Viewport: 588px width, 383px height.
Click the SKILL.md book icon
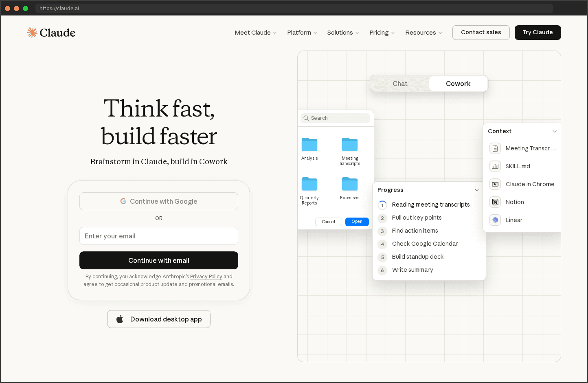coord(495,166)
